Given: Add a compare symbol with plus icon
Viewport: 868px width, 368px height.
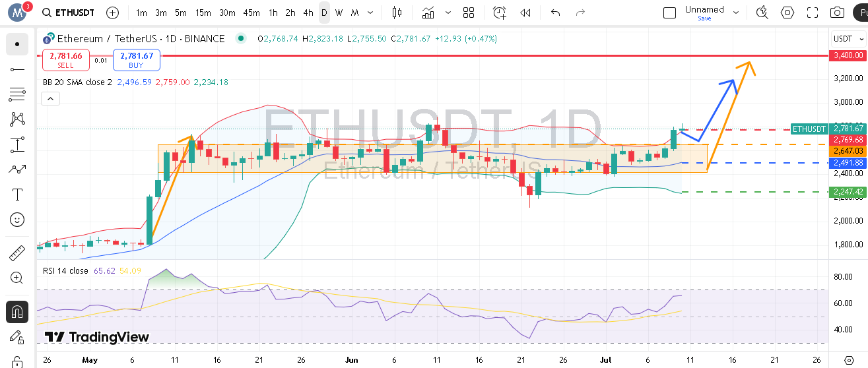Looking at the screenshot, I should click(113, 13).
